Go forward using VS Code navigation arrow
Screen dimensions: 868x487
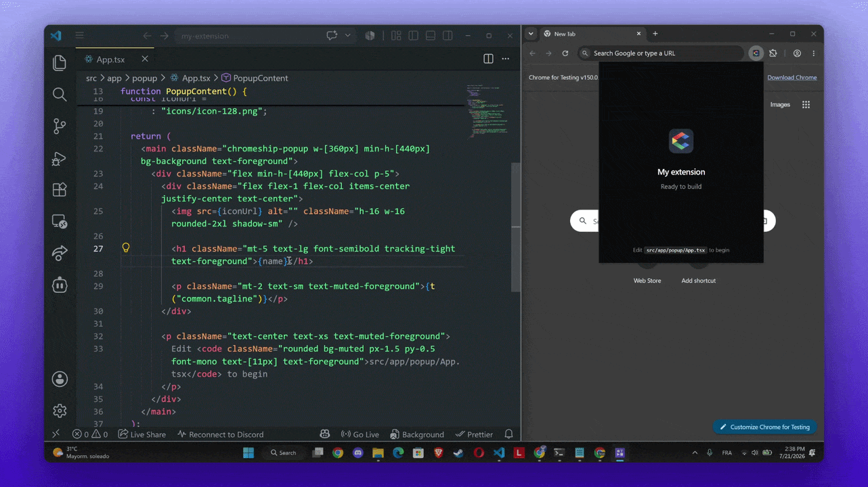(165, 36)
